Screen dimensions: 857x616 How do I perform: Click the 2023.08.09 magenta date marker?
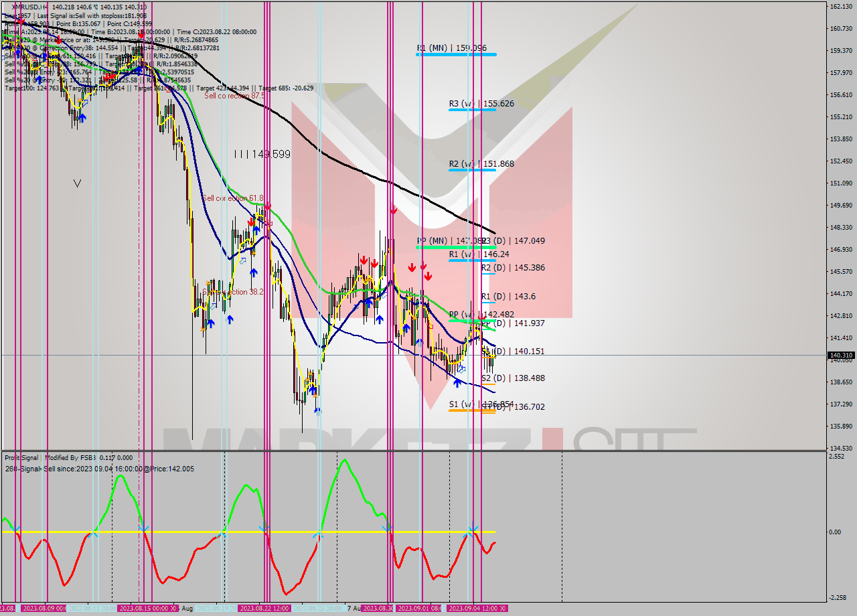click(x=44, y=609)
